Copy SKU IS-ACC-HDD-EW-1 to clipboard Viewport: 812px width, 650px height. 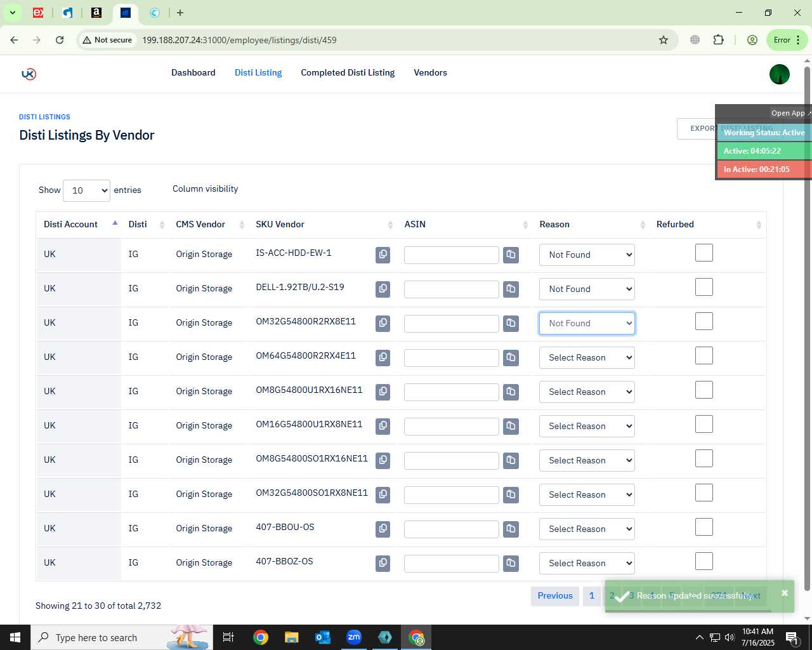coord(383,255)
